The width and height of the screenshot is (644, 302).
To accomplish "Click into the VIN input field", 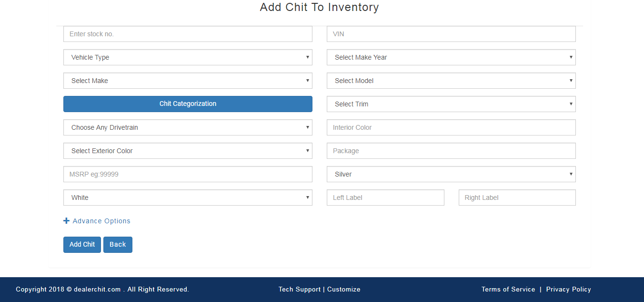I will [x=451, y=34].
